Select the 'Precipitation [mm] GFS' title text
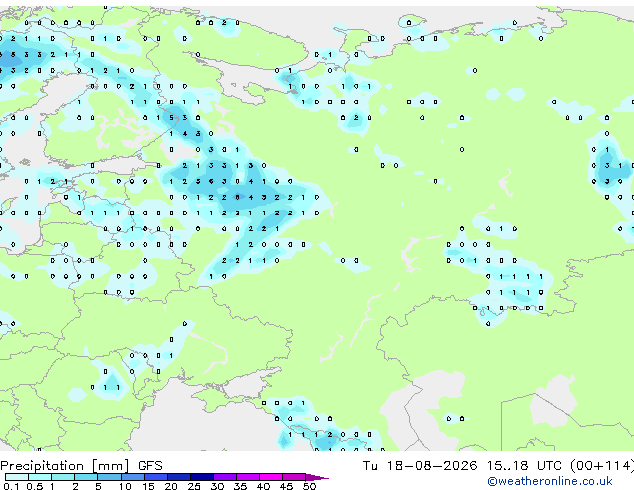Viewport: 634px width, 490px height. 81,466
